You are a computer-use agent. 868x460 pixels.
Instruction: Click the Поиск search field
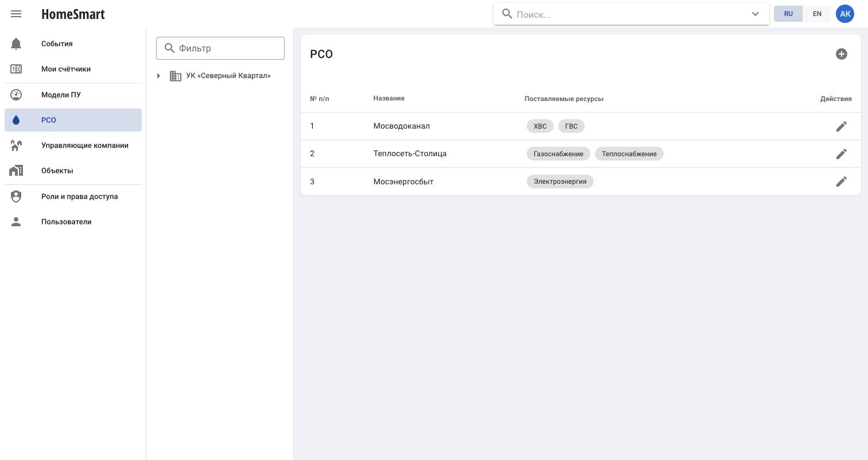point(630,14)
